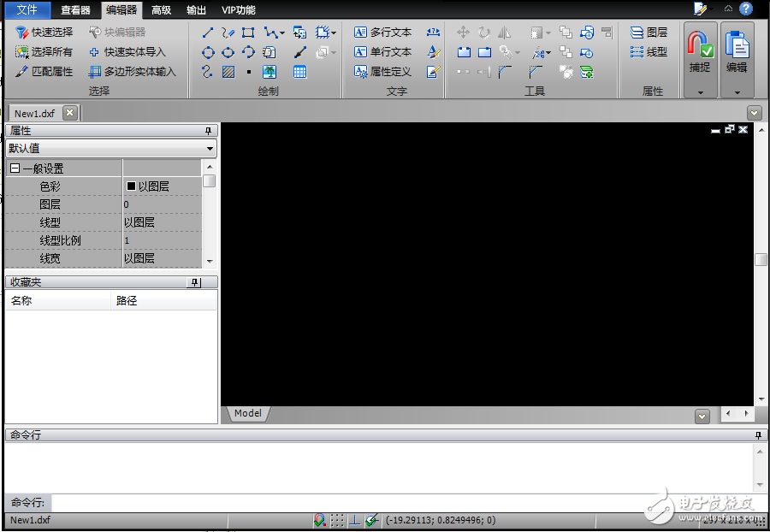770x532 pixels.
Task: Click the Insert image (palm tree) icon
Action: 269,73
